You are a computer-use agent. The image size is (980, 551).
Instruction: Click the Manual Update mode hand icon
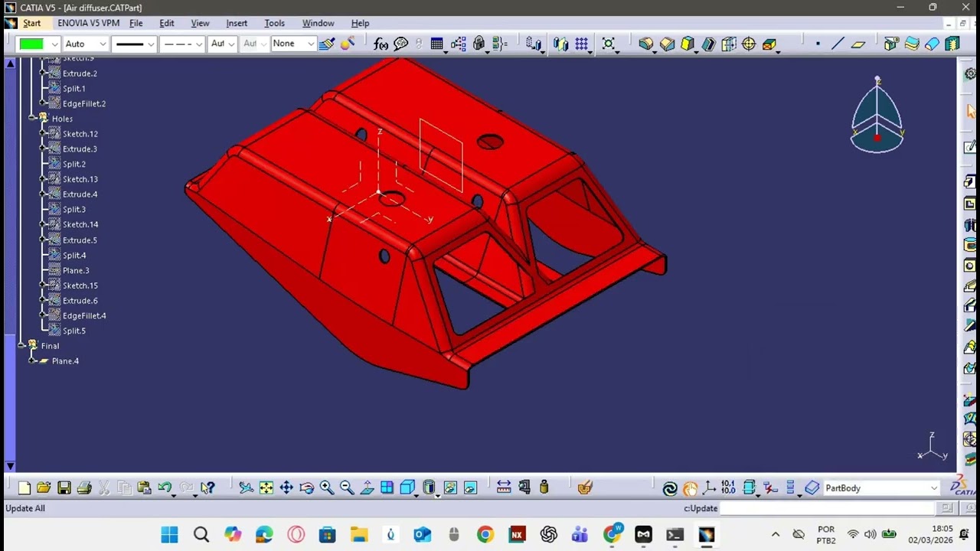coord(690,488)
